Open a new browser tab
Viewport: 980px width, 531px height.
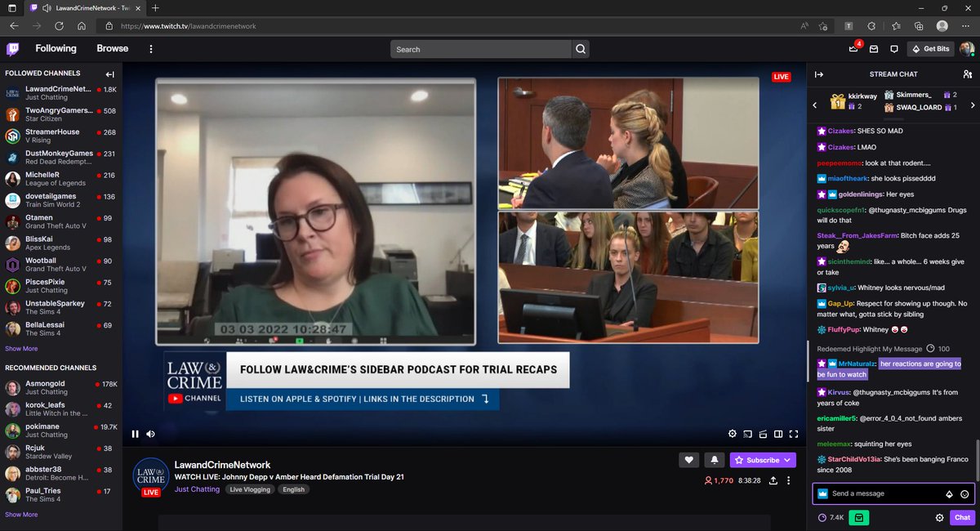[x=155, y=7]
